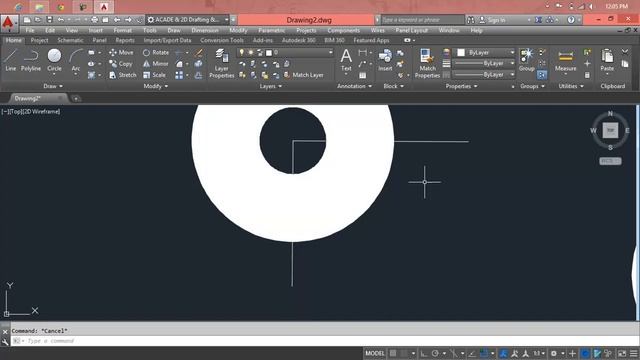Screen dimensions: 640x360
Task: Choose the Circle tool
Action: pyautogui.click(x=54, y=60)
